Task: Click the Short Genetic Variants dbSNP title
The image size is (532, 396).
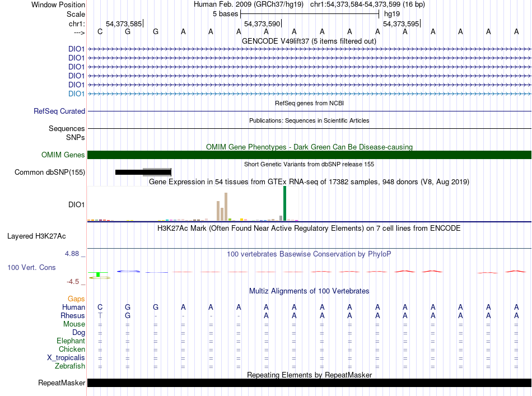Action: point(309,164)
